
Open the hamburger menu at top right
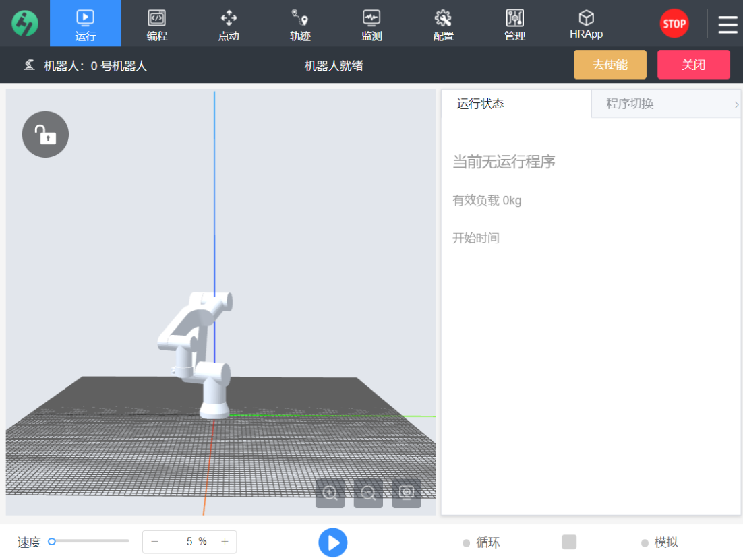[x=727, y=24]
